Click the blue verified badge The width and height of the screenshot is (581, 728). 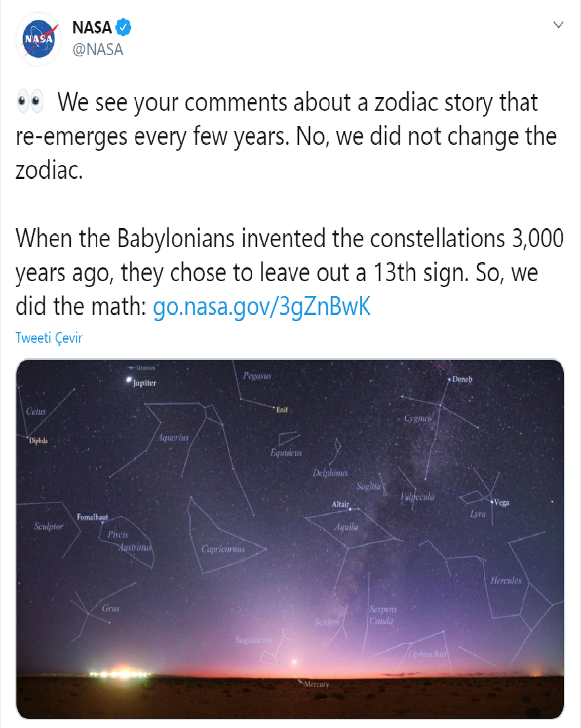[124, 28]
